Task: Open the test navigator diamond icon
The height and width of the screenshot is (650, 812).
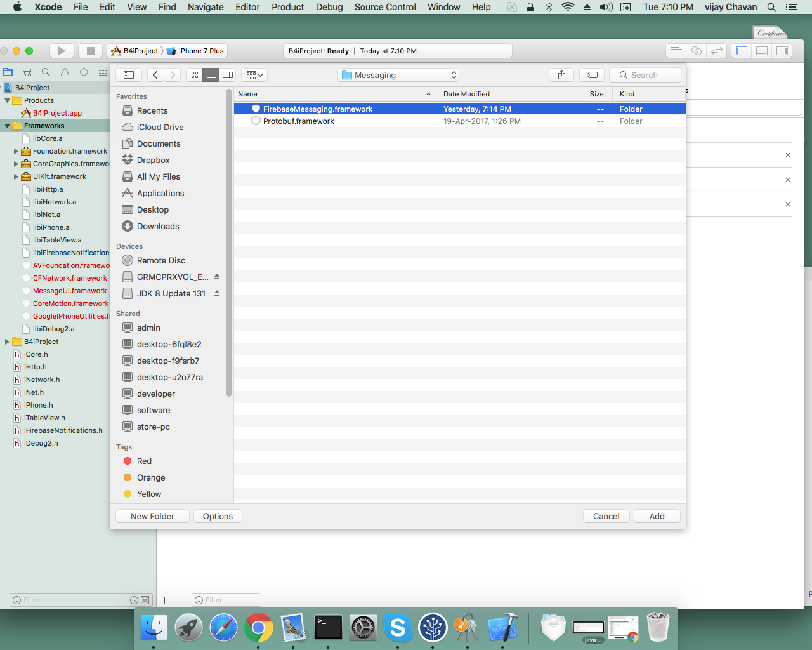Action: (84, 72)
